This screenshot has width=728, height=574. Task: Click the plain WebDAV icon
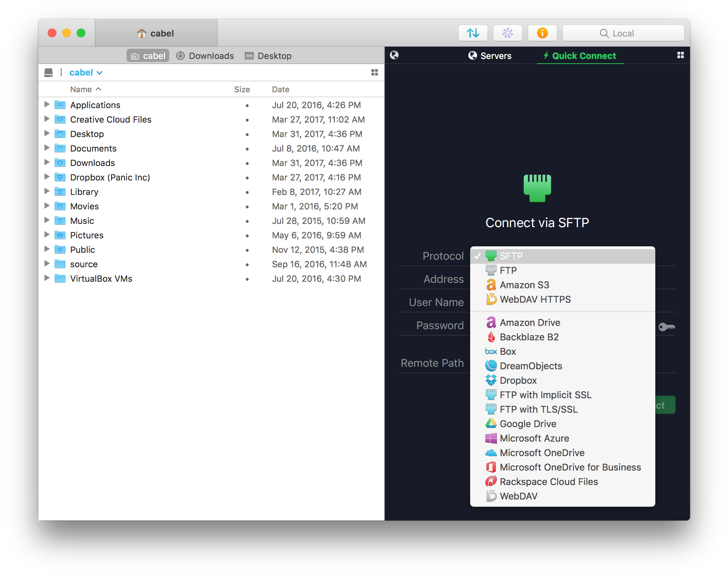click(491, 496)
